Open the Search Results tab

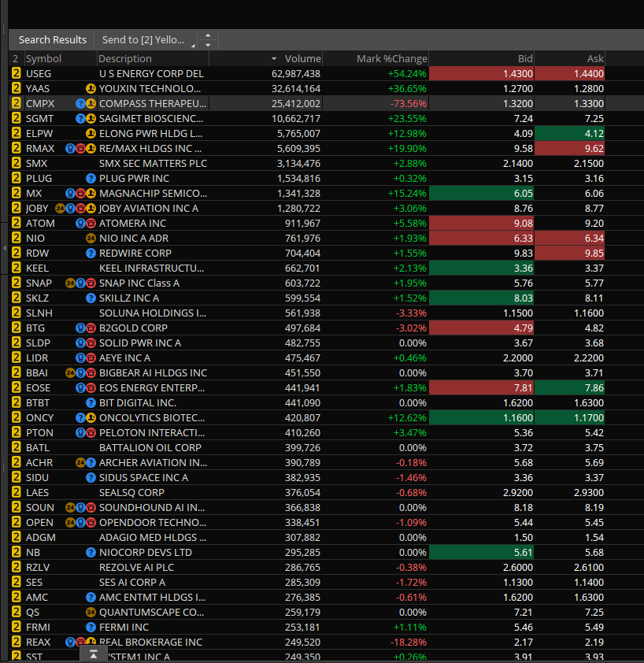coord(52,39)
